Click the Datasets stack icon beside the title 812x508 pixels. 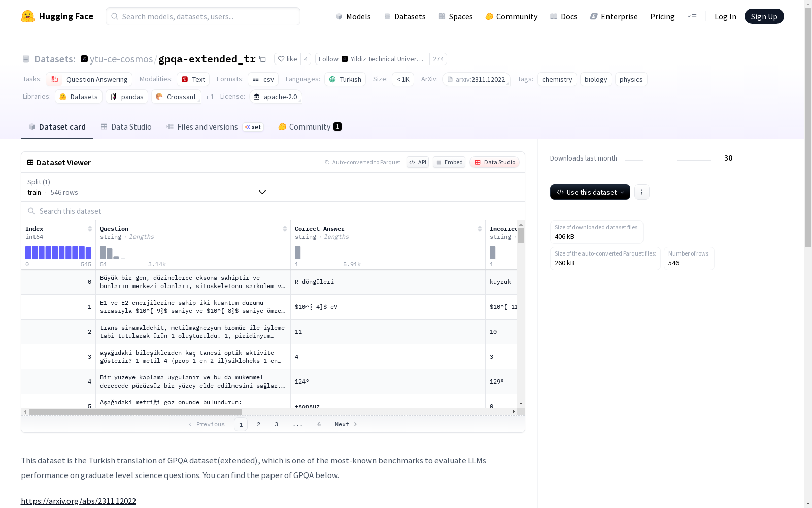pyautogui.click(x=26, y=59)
